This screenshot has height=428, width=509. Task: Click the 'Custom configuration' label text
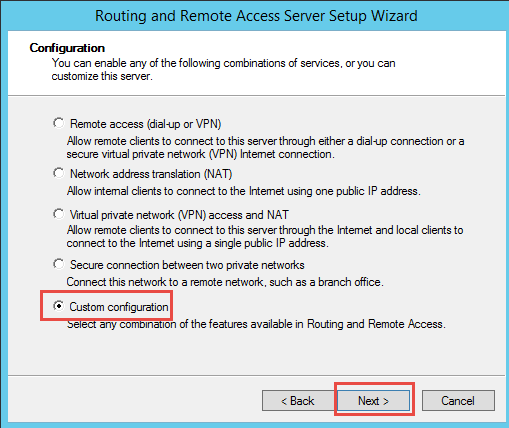(x=119, y=307)
